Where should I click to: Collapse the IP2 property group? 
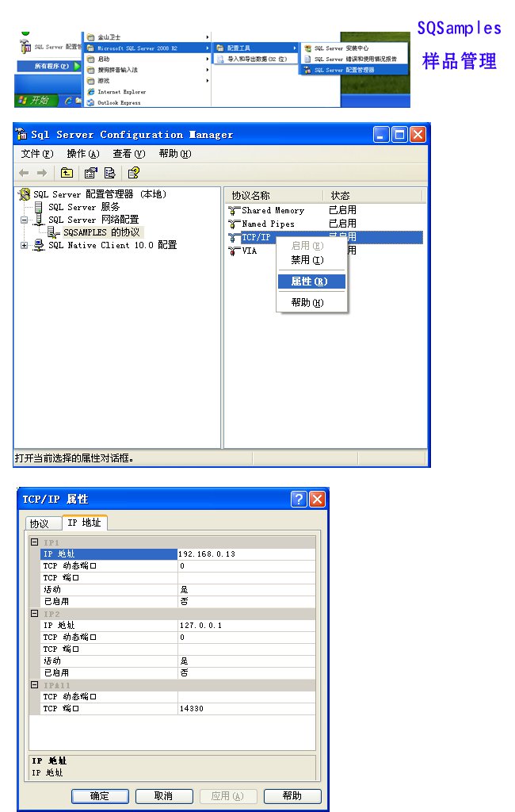pos(35,614)
